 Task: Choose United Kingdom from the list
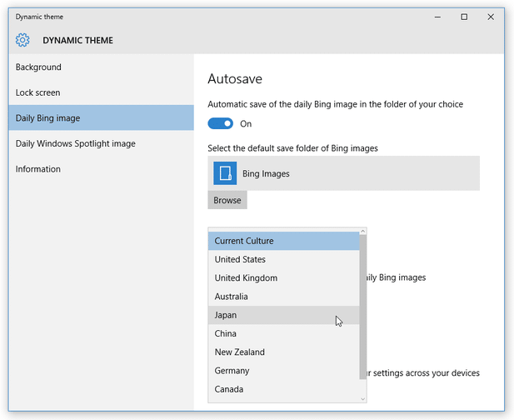click(x=284, y=278)
